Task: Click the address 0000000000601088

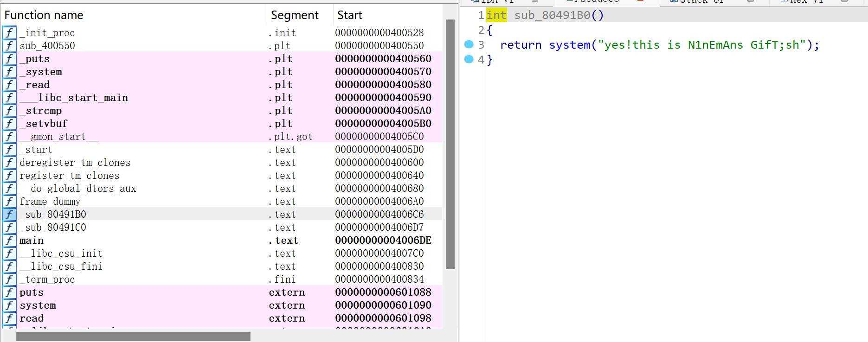Action: point(383,292)
